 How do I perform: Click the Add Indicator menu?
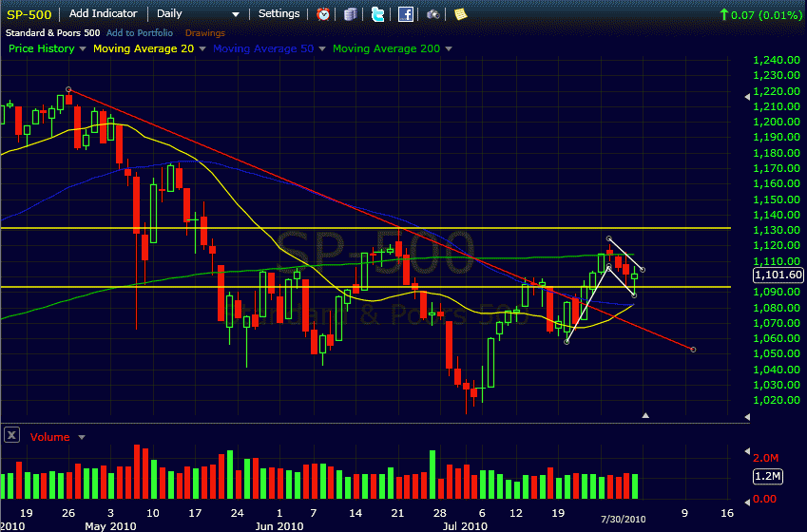pos(103,14)
